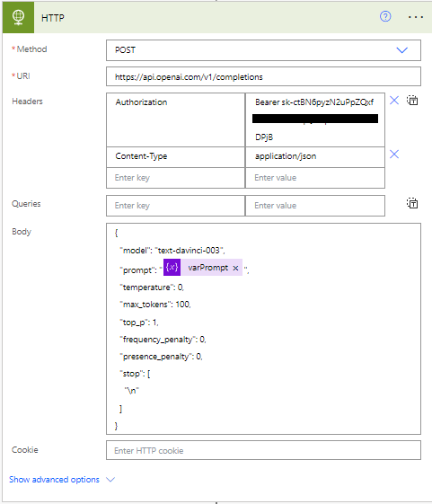The width and height of the screenshot is (432, 504).
Task: Remove the varPrompt token from Body
Action: click(x=235, y=268)
